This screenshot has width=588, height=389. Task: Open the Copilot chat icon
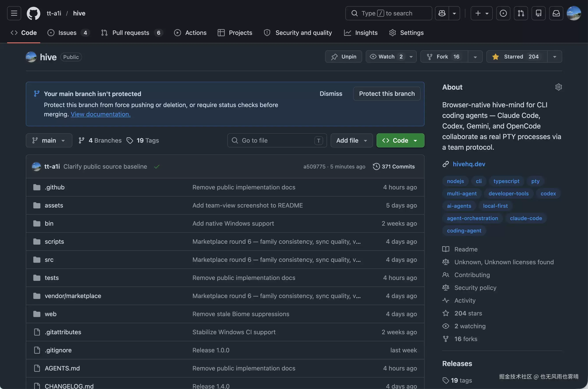coord(442,13)
